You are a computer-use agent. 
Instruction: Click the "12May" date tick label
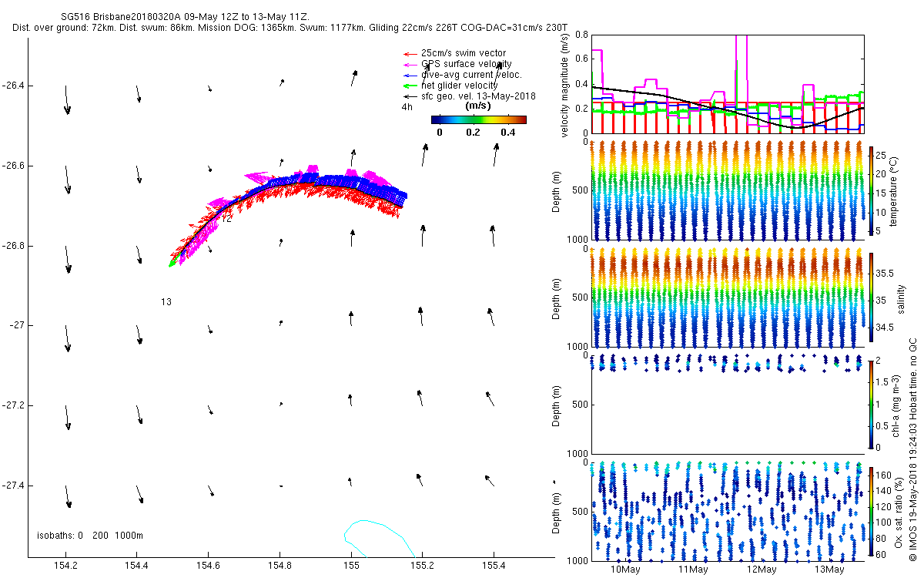click(x=761, y=570)
